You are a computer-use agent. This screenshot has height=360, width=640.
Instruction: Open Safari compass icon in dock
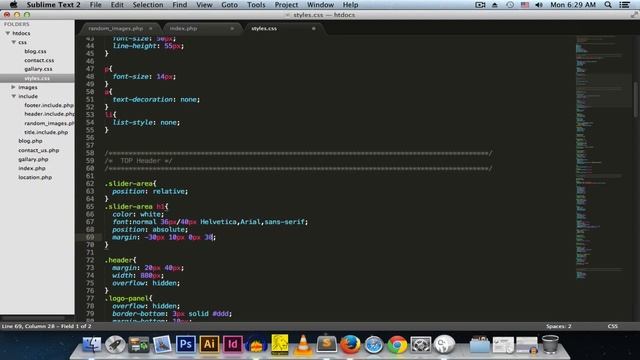click(x=373, y=344)
